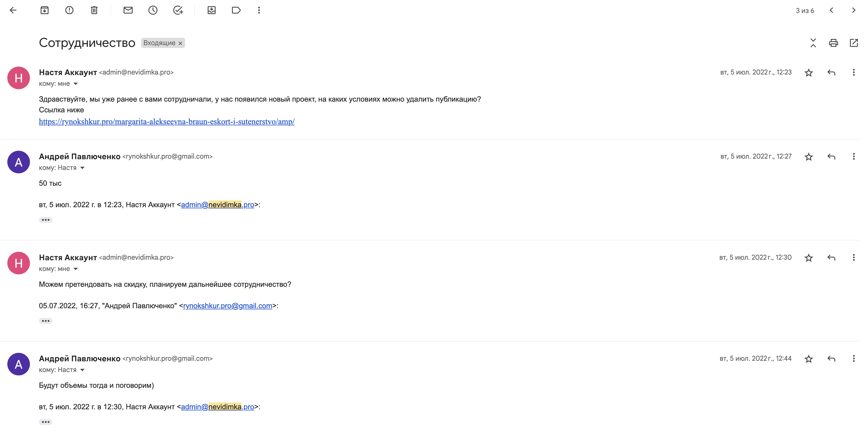Reply to the 12:27 message
The width and height of the screenshot is (868, 433).
[831, 157]
